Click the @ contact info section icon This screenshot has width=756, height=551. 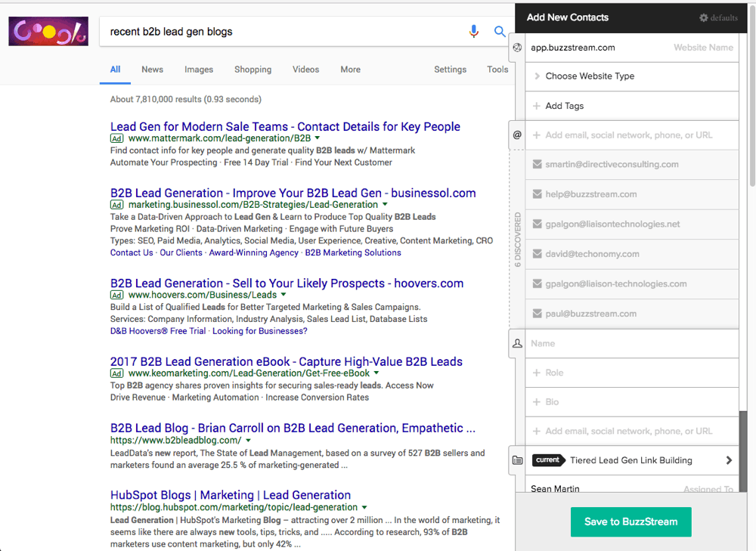pos(517,135)
